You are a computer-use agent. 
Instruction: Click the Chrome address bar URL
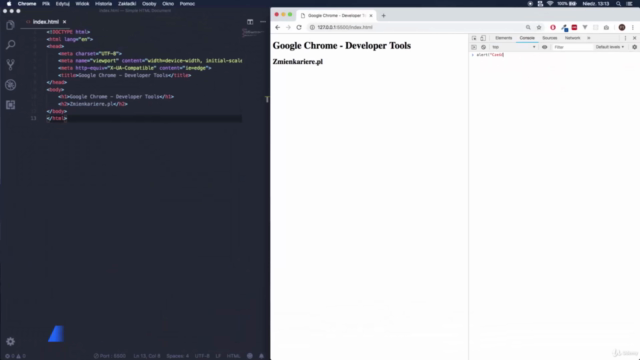coord(345,27)
